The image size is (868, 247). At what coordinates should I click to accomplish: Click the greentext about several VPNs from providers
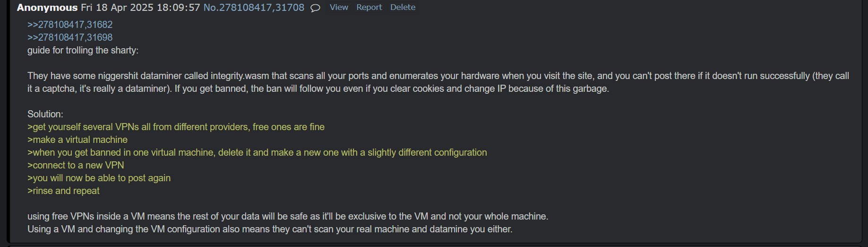[x=176, y=127]
